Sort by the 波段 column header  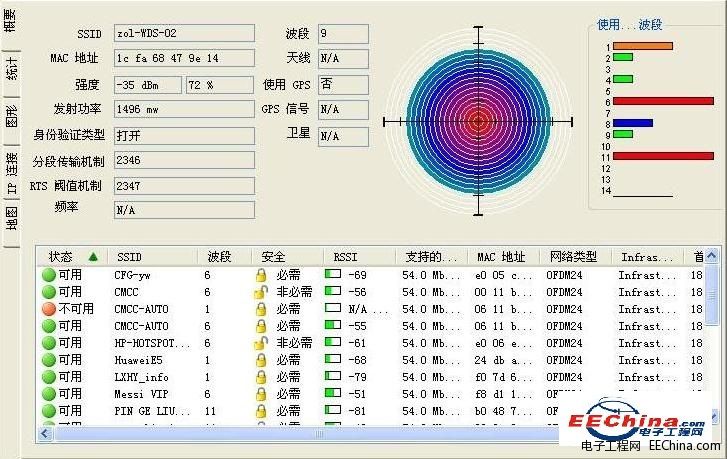224,256
